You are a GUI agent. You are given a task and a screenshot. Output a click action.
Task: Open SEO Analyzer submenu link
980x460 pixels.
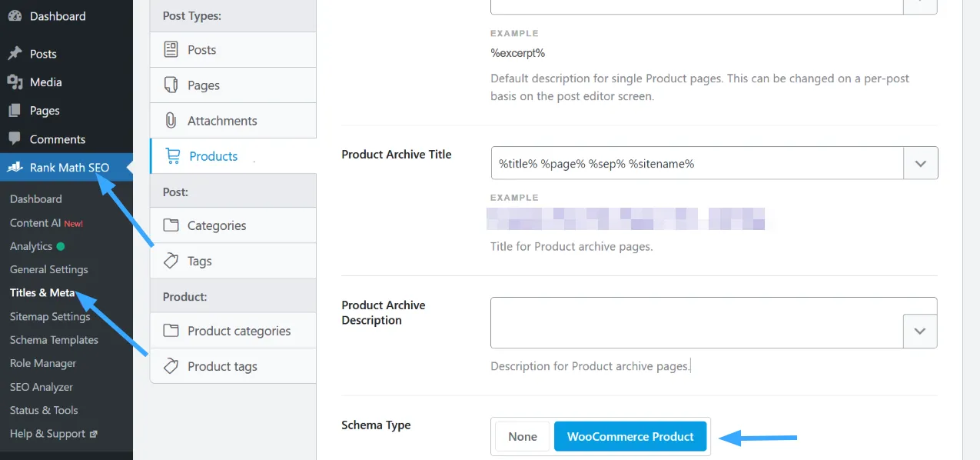42,387
